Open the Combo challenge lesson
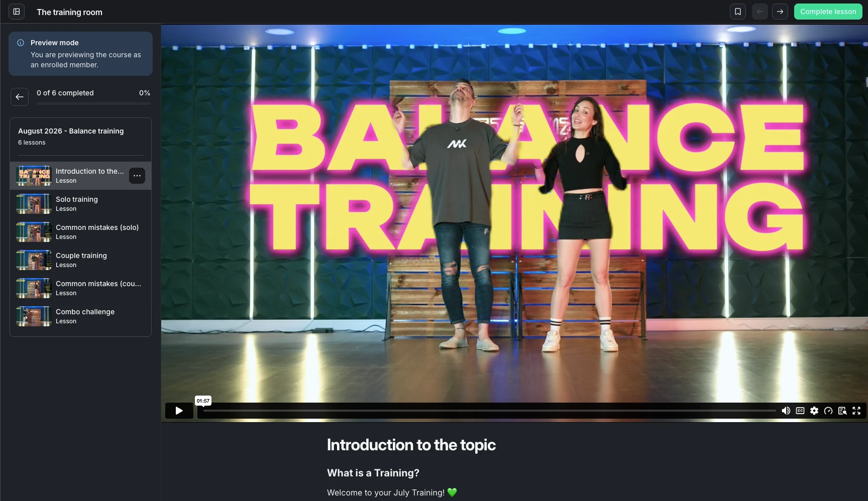 point(80,316)
